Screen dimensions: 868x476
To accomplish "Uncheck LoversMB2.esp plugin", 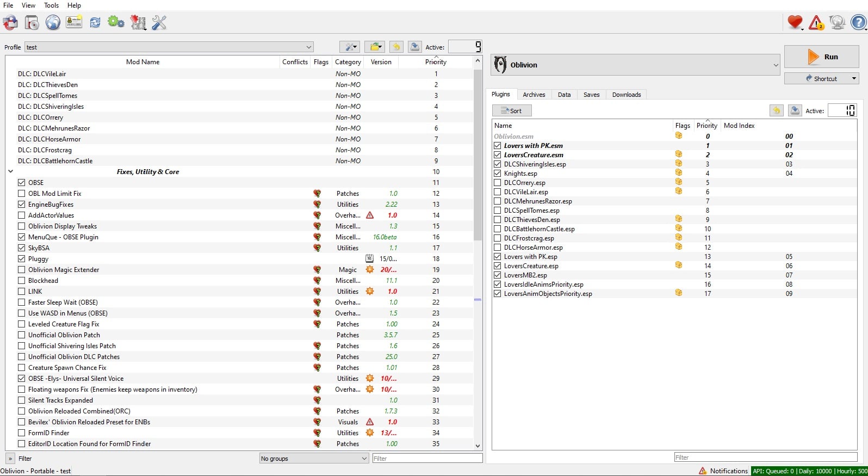I will [498, 275].
